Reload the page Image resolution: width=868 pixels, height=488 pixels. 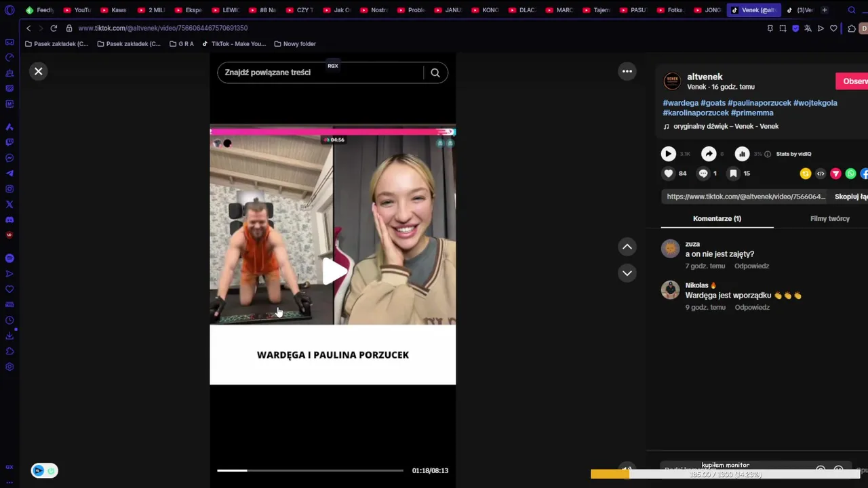point(54,28)
